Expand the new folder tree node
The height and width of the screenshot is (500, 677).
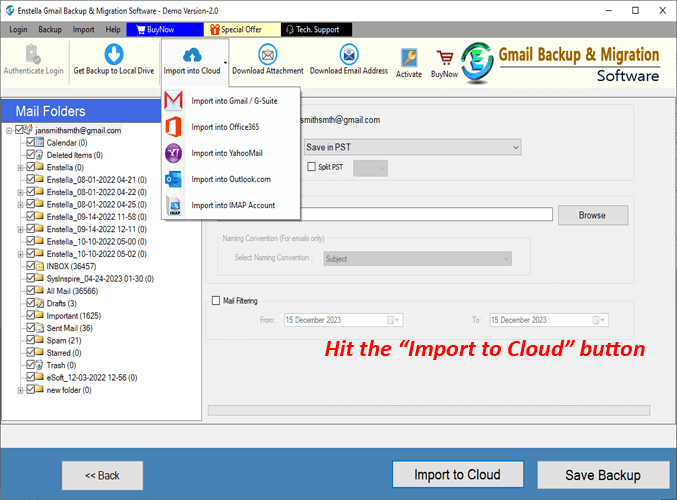click(19, 389)
